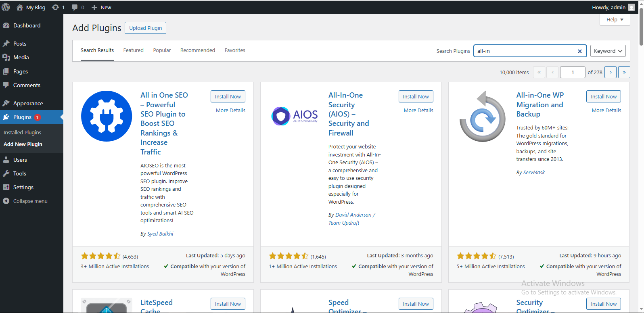644x313 pixels.
Task: Install the Speed Optimizer plugin
Action: tap(416, 304)
